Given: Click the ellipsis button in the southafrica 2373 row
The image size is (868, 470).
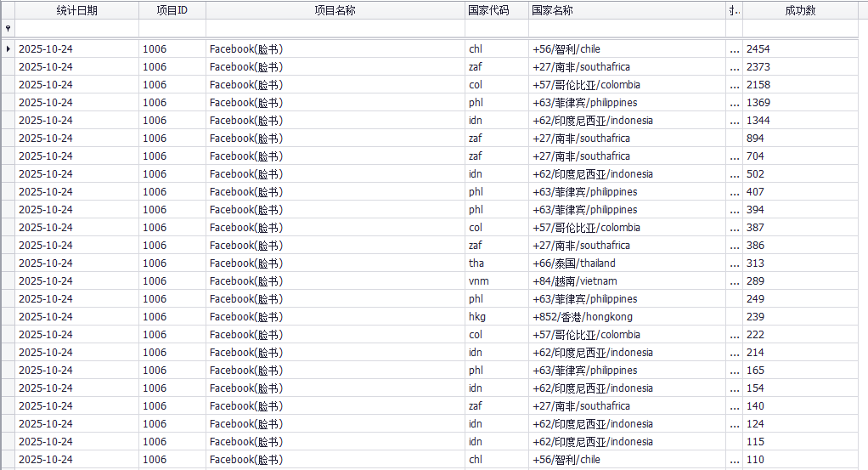Looking at the screenshot, I should [734, 67].
